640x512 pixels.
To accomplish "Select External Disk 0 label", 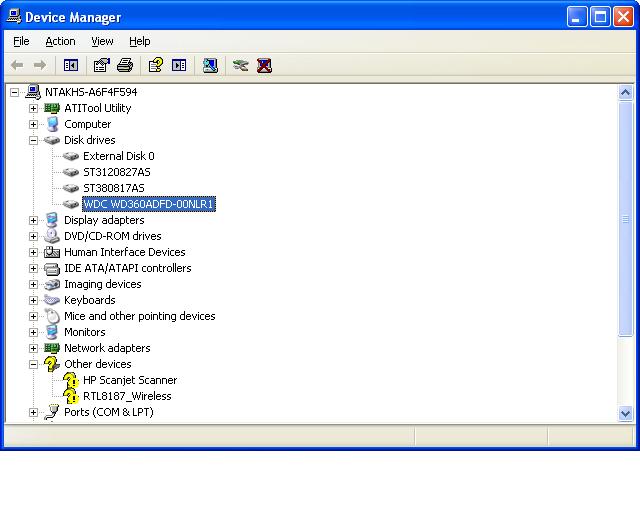I will (x=119, y=156).
